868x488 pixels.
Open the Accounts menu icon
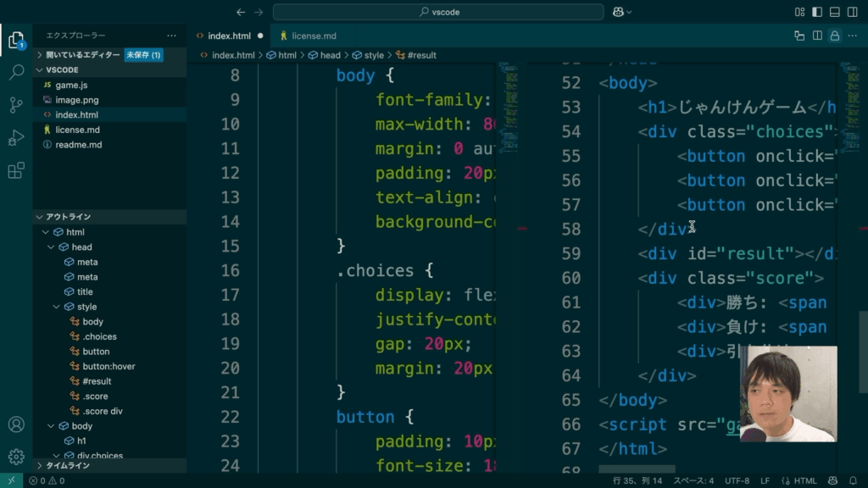16,424
